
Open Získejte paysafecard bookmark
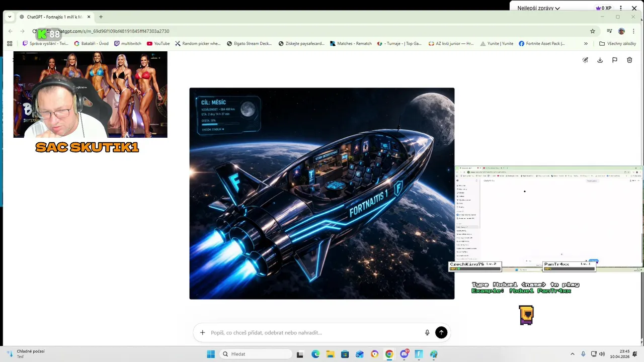(301, 44)
